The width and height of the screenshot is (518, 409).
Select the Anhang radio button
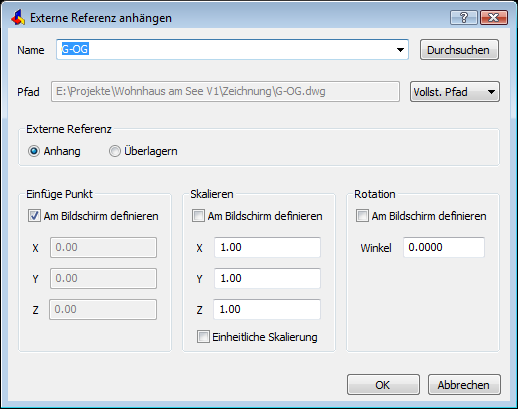(34, 151)
